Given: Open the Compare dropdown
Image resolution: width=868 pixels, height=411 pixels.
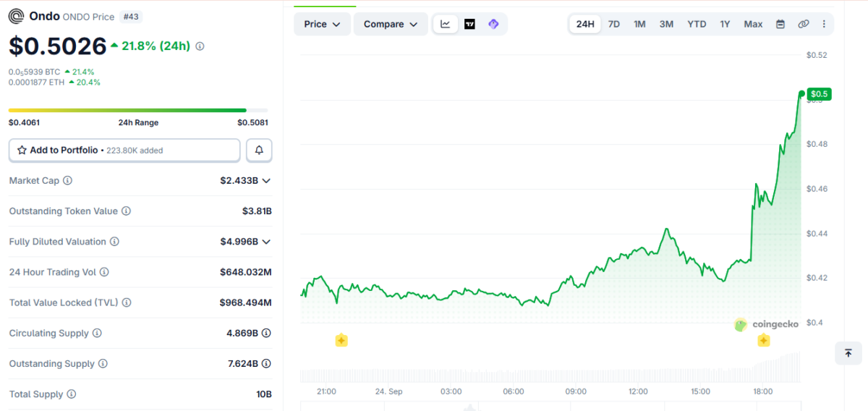Looking at the screenshot, I should coord(391,24).
